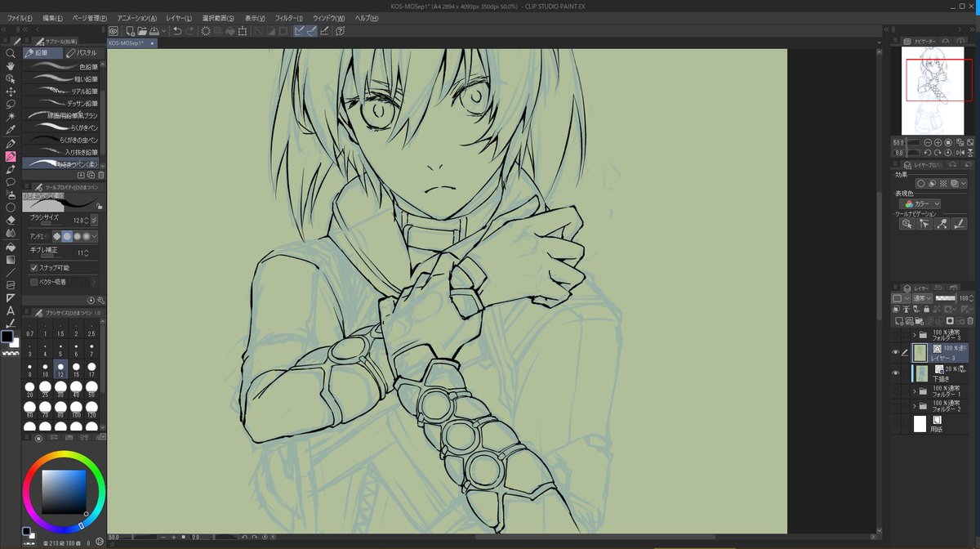The image size is (980, 549).
Task: Click duplicate sub tool icon
Action: click(91, 175)
